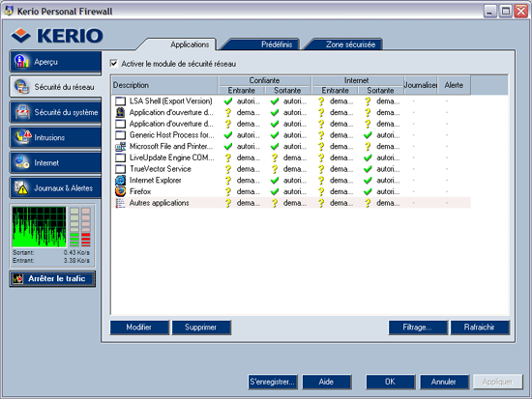Open Journaux & Alertes section
The image size is (532, 399).
coord(55,187)
